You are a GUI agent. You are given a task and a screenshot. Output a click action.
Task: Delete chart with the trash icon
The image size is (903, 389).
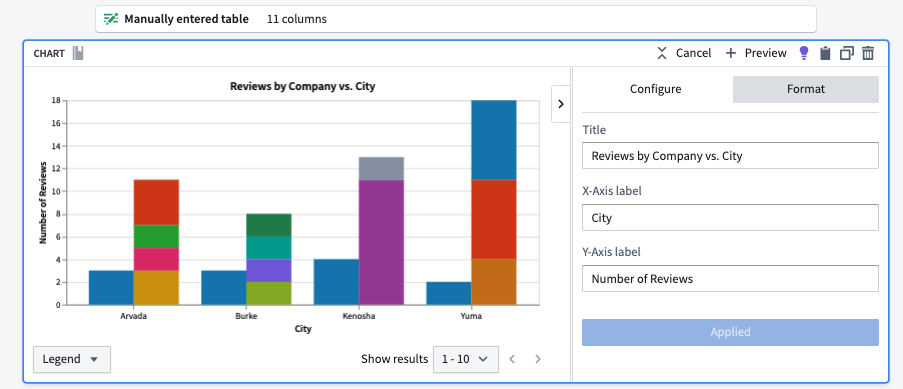coord(868,54)
